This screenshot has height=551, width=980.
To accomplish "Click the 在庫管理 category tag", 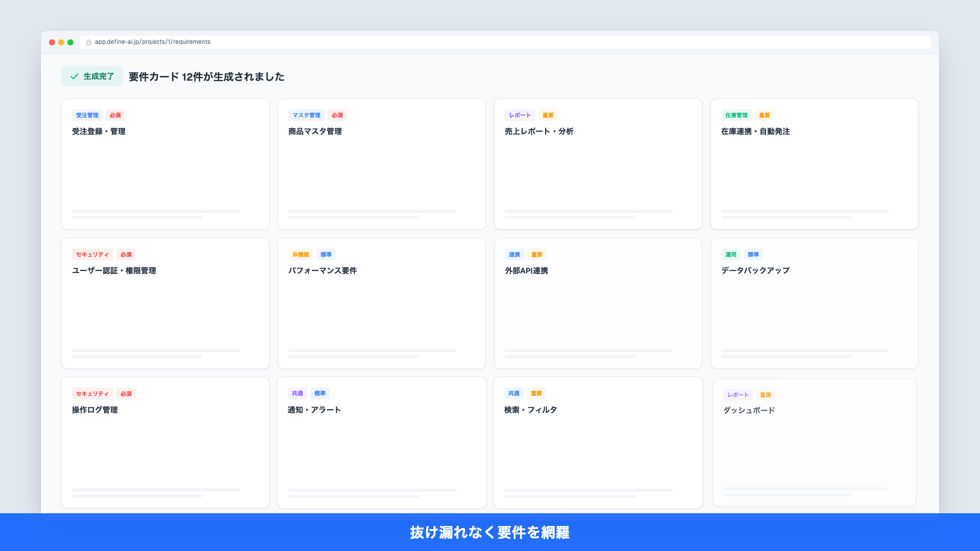I will (x=736, y=115).
